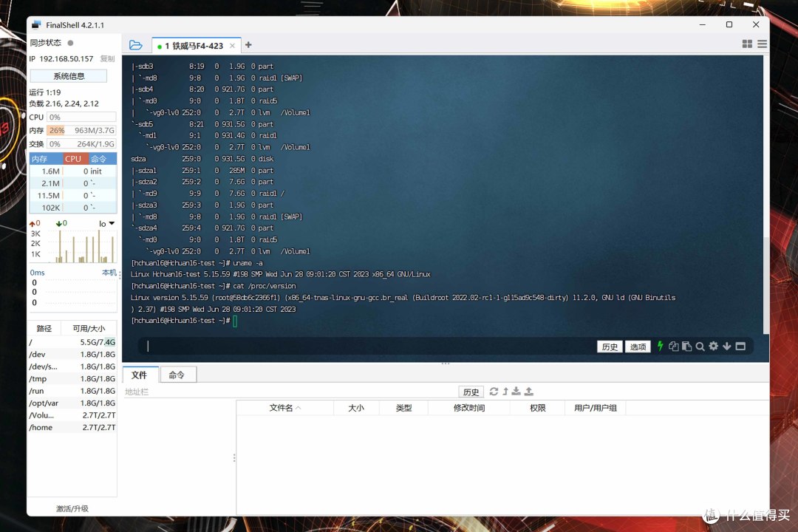Sort files by 用户/用户组 column
798x532 pixels.
[595, 408]
